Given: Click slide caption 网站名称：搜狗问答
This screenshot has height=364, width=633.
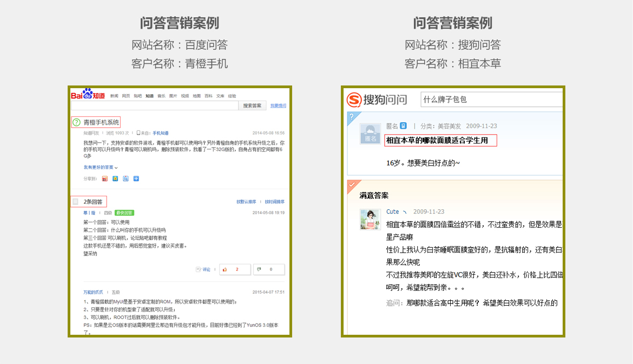Looking at the screenshot, I should pyautogui.click(x=452, y=45).
